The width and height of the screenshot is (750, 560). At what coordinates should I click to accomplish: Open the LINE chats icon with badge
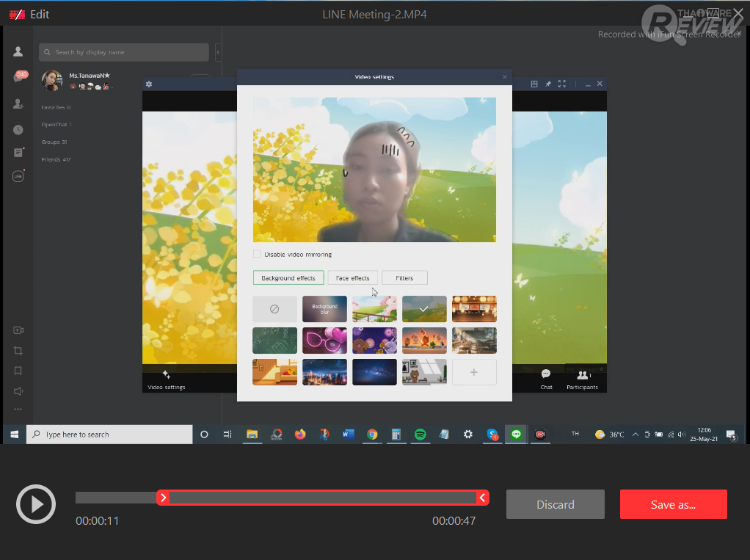click(x=19, y=78)
